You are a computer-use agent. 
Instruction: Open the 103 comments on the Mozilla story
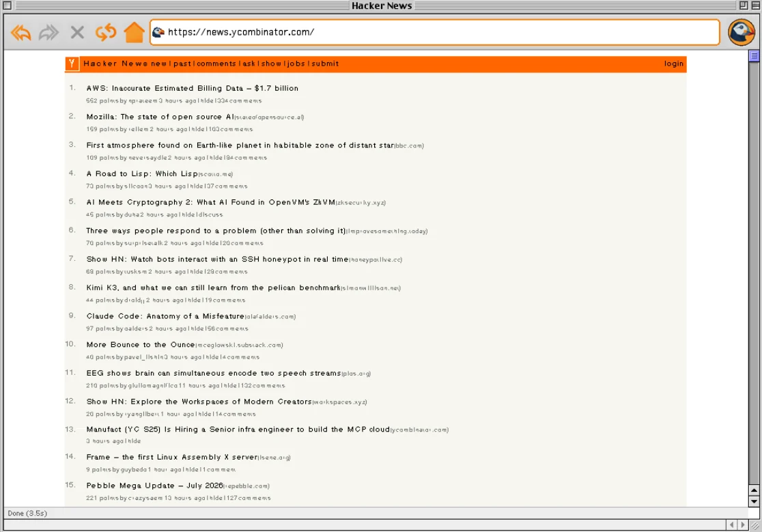(231, 129)
